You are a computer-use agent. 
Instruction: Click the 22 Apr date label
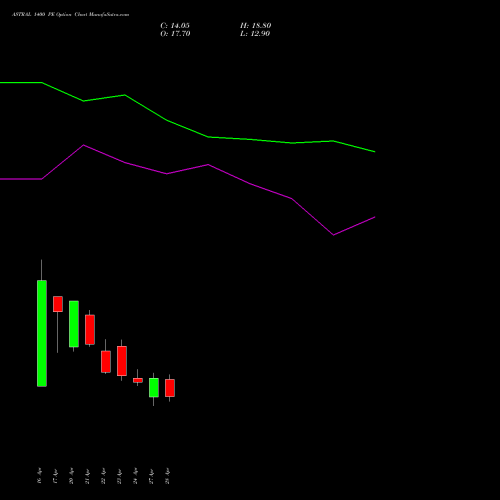pos(103,476)
